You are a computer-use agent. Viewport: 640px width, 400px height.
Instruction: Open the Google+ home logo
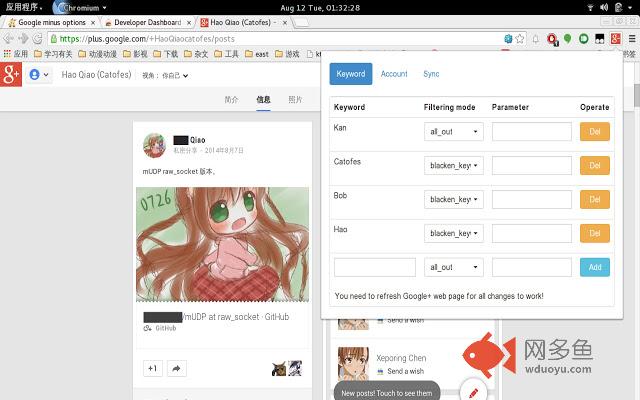[11, 74]
